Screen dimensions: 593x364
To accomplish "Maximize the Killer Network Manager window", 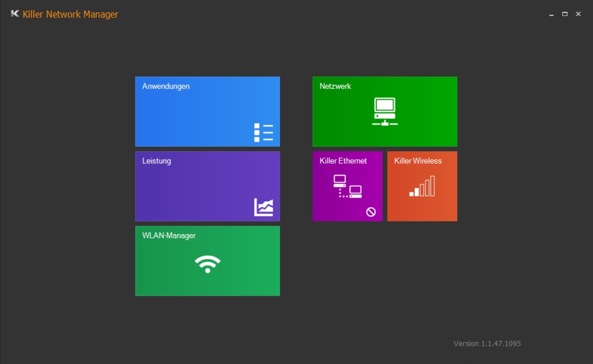I will [x=565, y=14].
